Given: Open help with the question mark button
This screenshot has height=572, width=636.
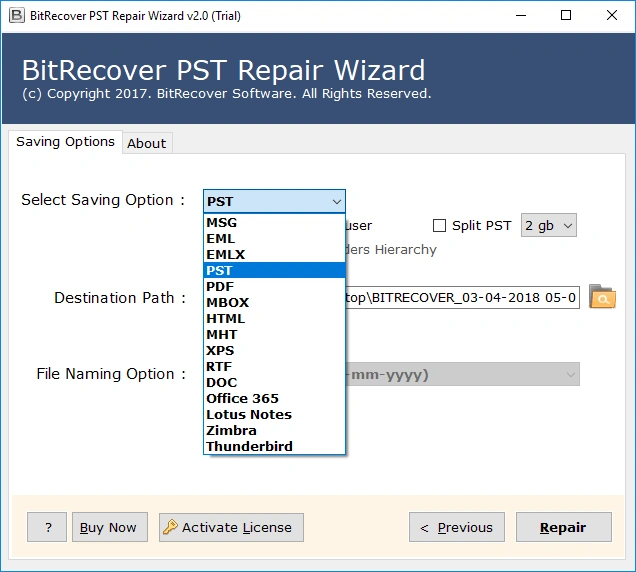Looking at the screenshot, I should pos(47,527).
